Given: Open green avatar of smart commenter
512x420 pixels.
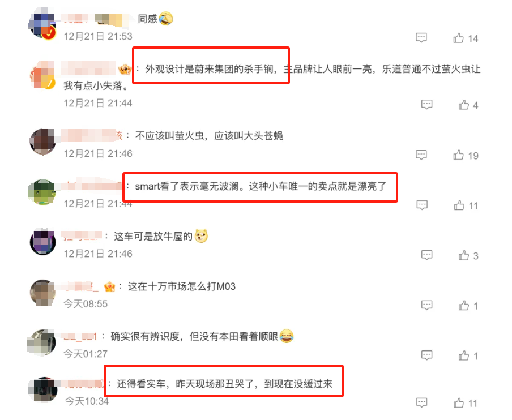Looking at the screenshot, I should [x=42, y=192].
